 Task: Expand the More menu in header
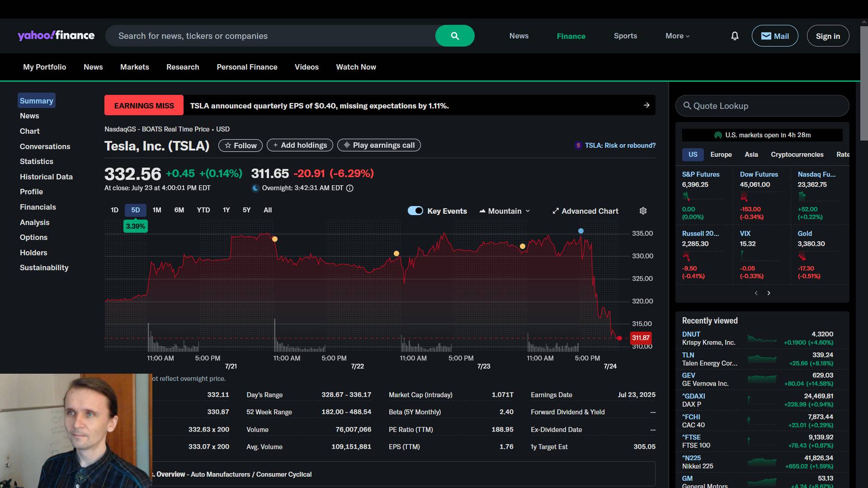tap(677, 36)
